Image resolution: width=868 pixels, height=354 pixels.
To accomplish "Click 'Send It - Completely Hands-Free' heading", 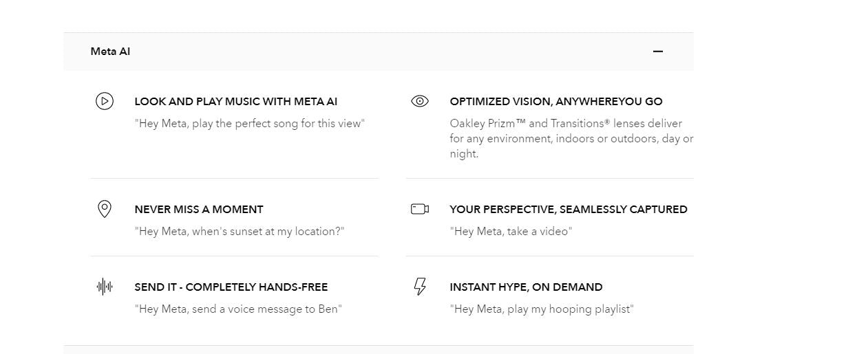I will coord(231,287).
